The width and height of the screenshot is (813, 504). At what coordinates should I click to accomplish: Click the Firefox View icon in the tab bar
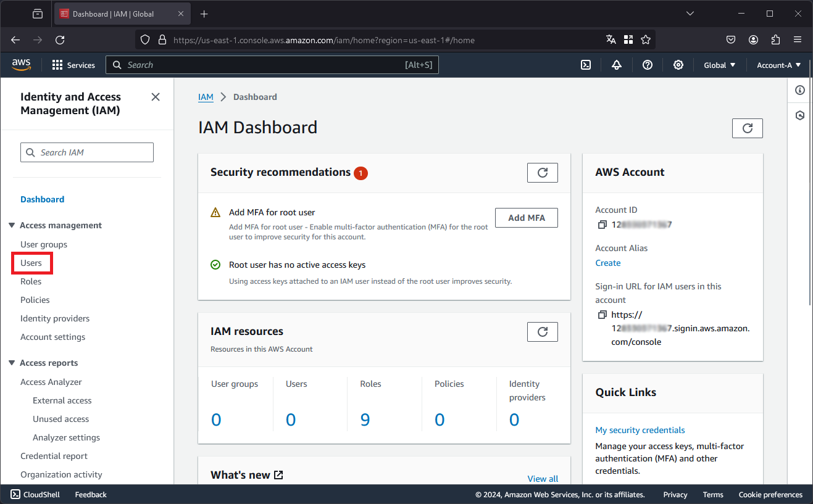pos(38,14)
